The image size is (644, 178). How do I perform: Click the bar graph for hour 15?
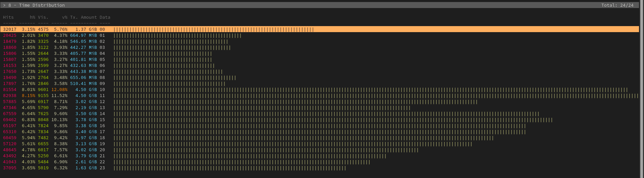(x=333, y=120)
